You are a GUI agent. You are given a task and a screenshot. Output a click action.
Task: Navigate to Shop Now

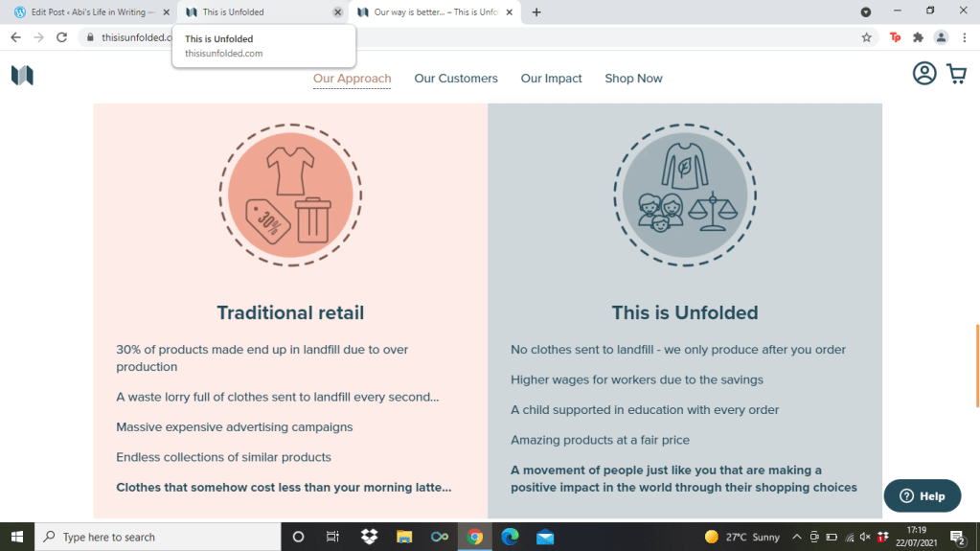633,79
